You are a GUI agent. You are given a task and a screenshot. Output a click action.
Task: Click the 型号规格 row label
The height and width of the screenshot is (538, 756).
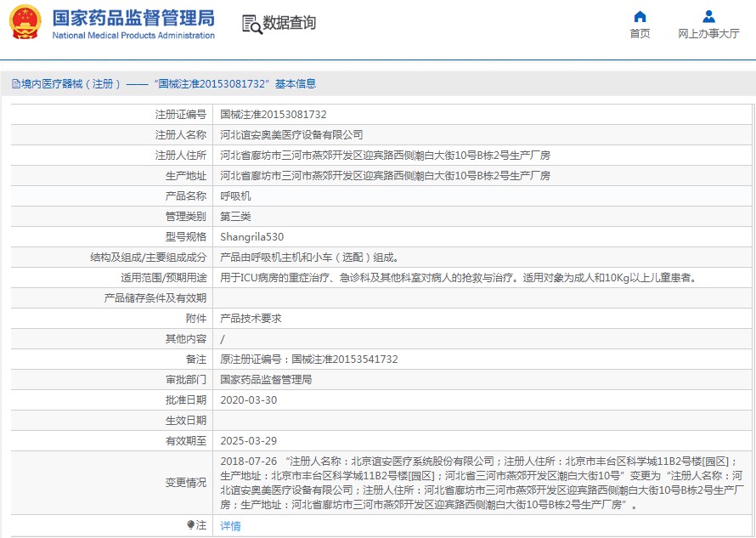click(186, 237)
